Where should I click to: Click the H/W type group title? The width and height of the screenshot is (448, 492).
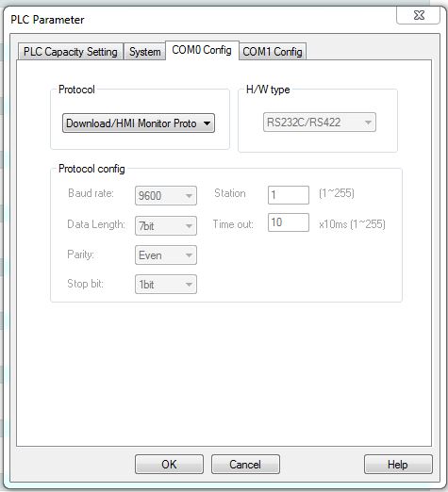tap(268, 90)
